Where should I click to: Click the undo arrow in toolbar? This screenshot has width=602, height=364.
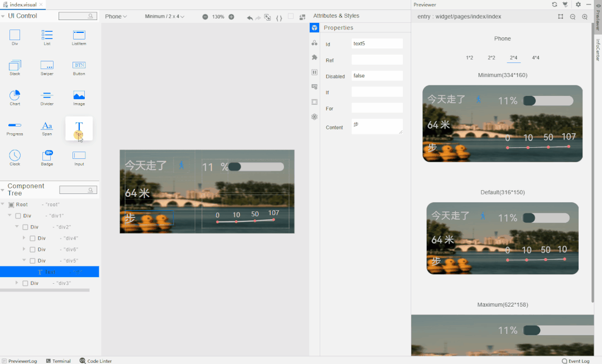249,18
